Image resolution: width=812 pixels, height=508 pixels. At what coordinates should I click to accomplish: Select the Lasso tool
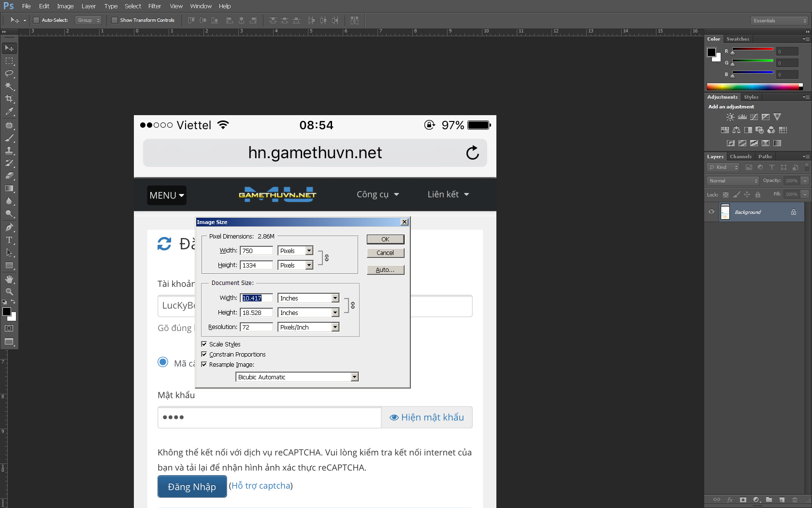point(9,74)
